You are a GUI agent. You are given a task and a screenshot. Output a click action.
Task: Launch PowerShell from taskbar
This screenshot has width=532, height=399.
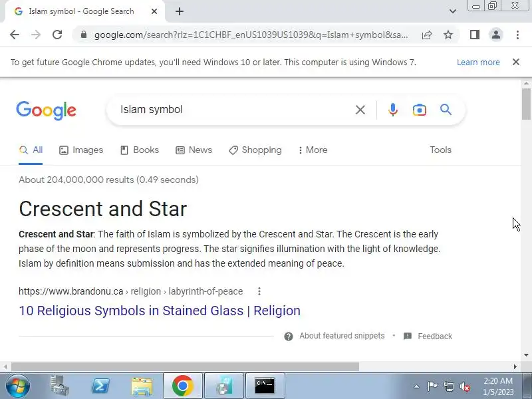101,386
